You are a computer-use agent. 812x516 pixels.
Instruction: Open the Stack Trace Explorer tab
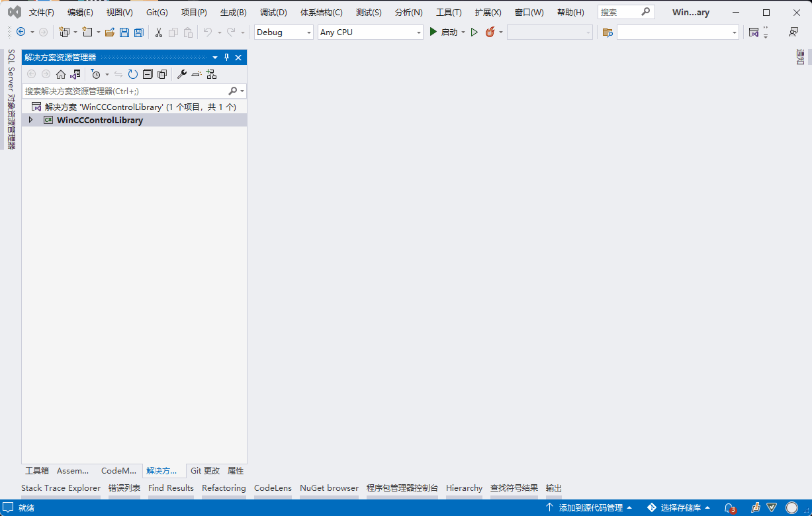coord(61,488)
